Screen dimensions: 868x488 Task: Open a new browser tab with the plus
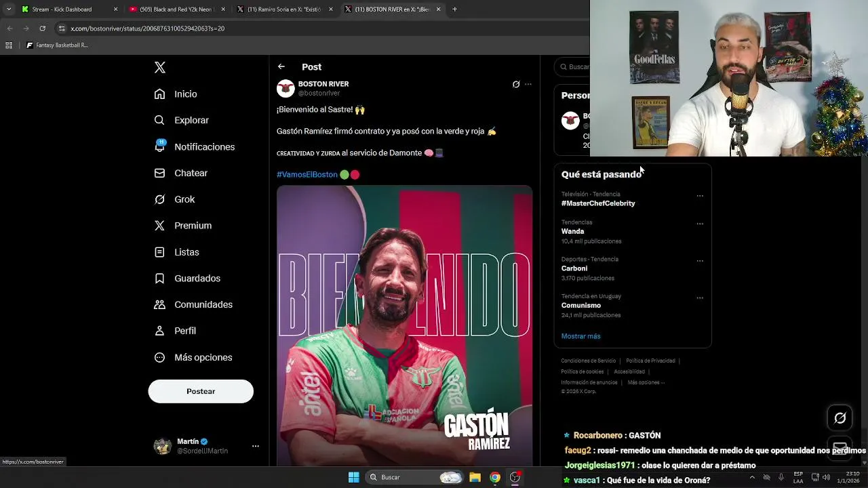tap(454, 9)
